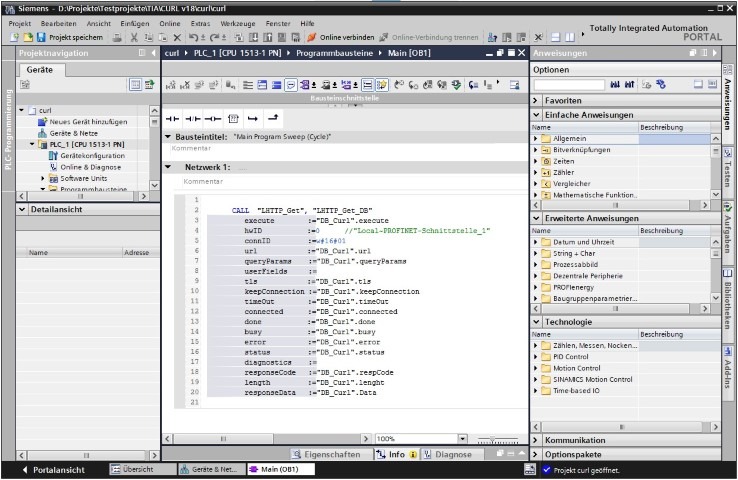
Task: Open the Werkzeuge menu
Action: click(x=238, y=24)
